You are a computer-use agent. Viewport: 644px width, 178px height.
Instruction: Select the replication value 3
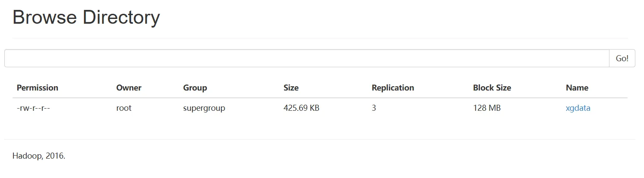tap(374, 108)
